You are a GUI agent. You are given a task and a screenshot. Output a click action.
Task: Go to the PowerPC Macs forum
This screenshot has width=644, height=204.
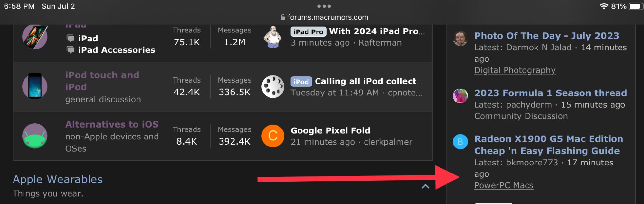click(504, 185)
